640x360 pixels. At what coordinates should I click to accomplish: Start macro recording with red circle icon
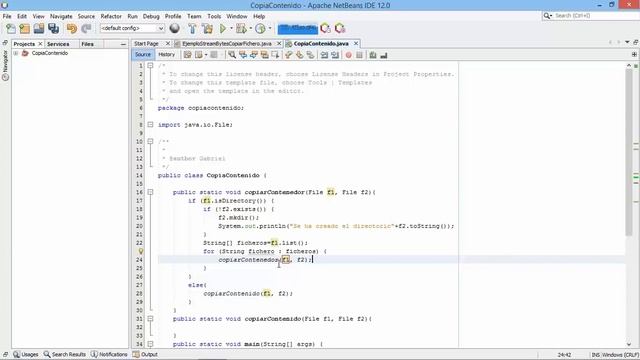pos(349,55)
